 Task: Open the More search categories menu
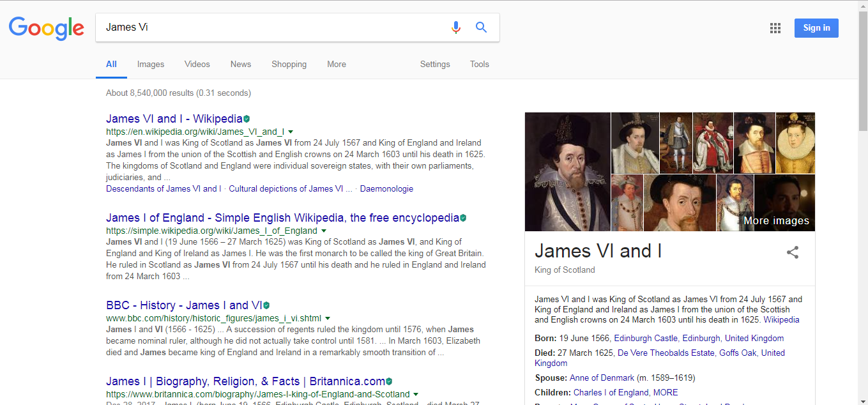click(337, 64)
